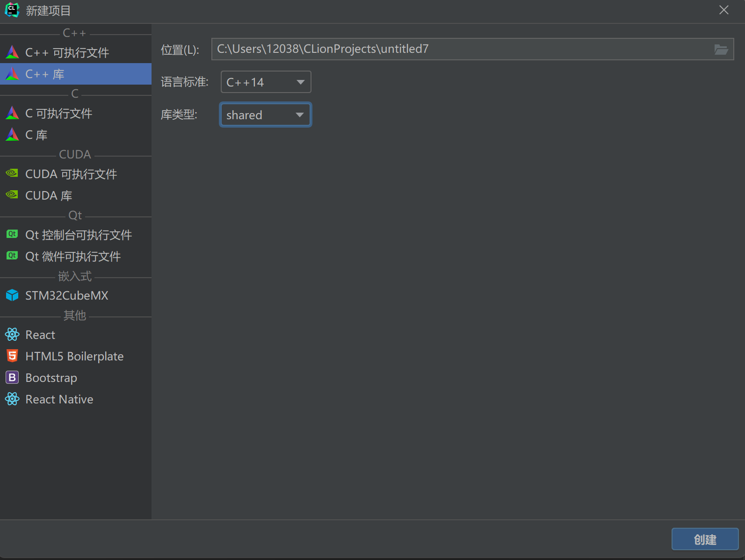Click the CMake icon beside C 库
745x560 pixels.
click(12, 135)
